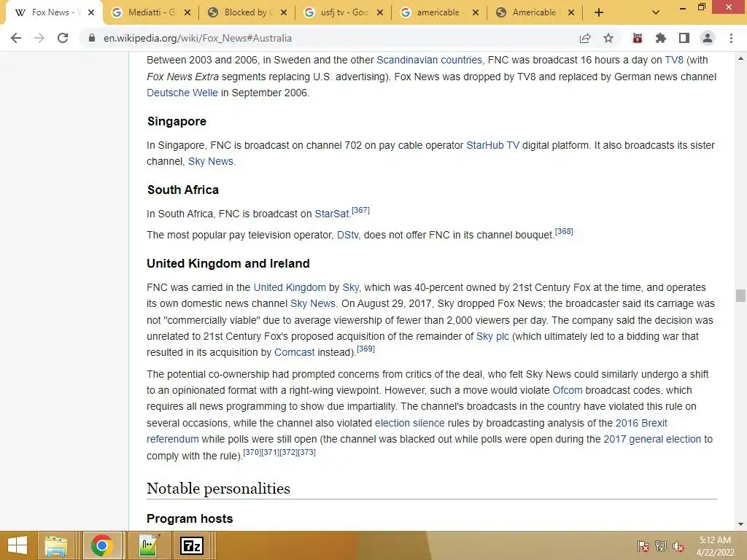
Task: Follow the Deutsche Welle link
Action: point(182,93)
